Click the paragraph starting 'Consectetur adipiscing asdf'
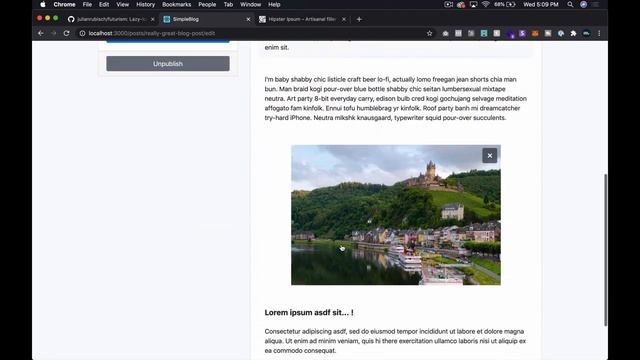The width and height of the screenshot is (640, 360). click(395, 341)
